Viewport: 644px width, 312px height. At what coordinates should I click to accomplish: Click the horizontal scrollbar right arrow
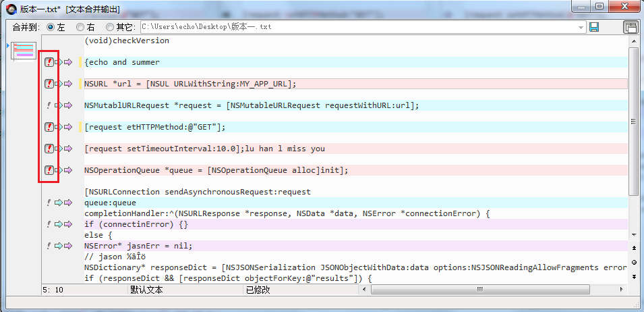[x=622, y=290]
